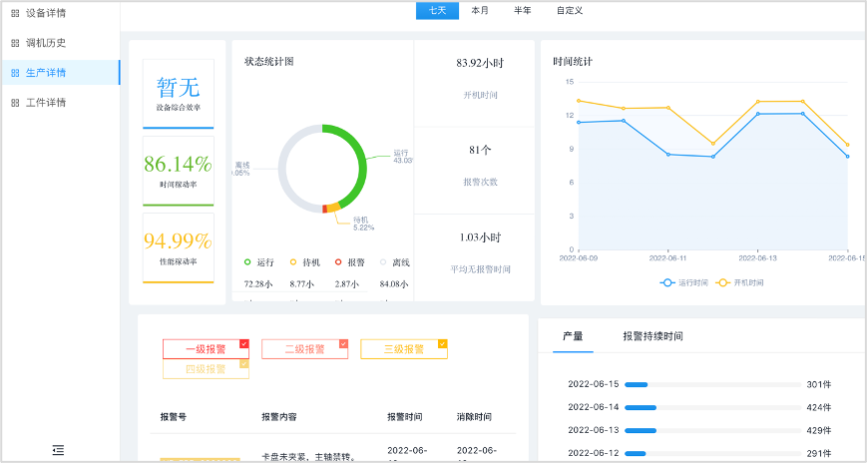The image size is (868, 463).
Task: Click the 生产详情 sidebar grid icon
Action: pos(15,73)
